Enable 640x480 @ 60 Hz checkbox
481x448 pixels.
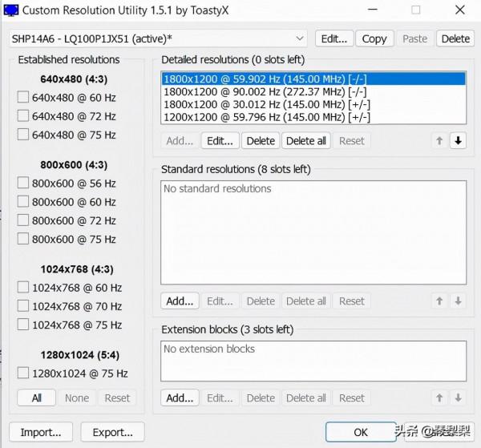(23, 97)
